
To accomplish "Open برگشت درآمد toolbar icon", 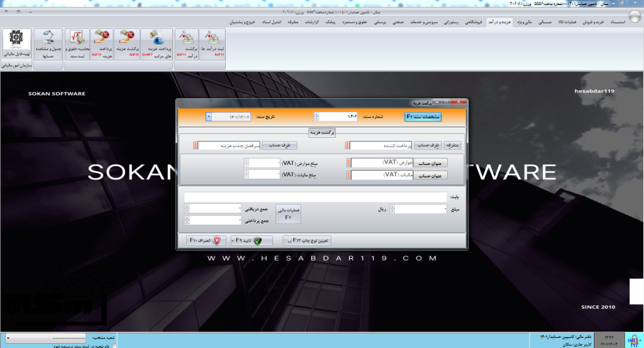I will click(187, 44).
